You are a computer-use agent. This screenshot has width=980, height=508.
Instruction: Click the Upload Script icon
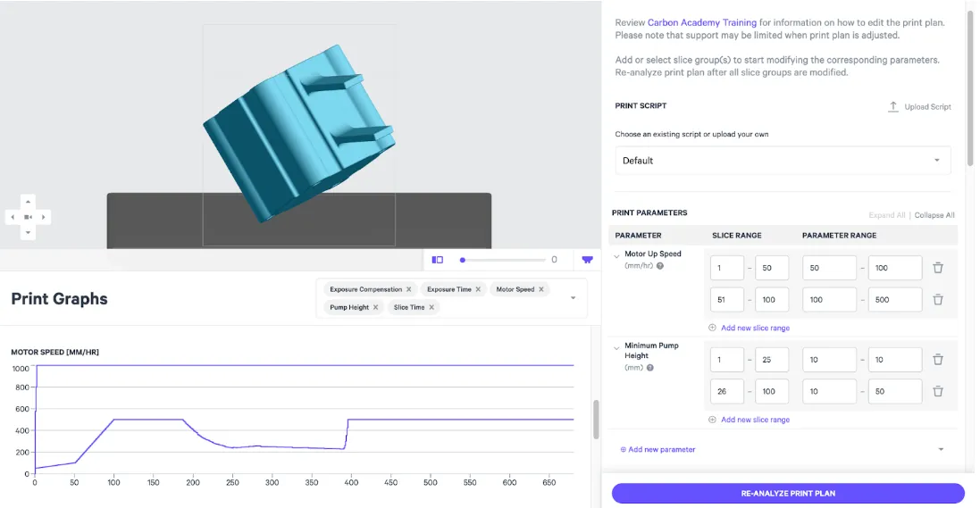pos(893,107)
